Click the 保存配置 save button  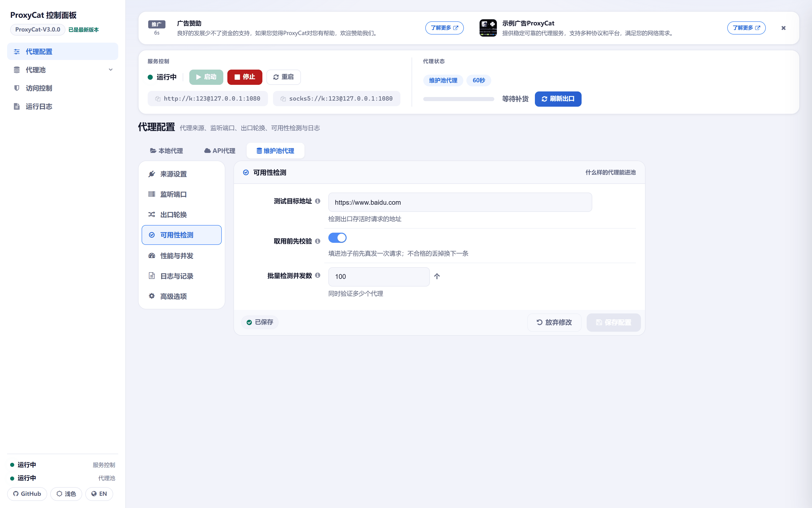point(613,322)
